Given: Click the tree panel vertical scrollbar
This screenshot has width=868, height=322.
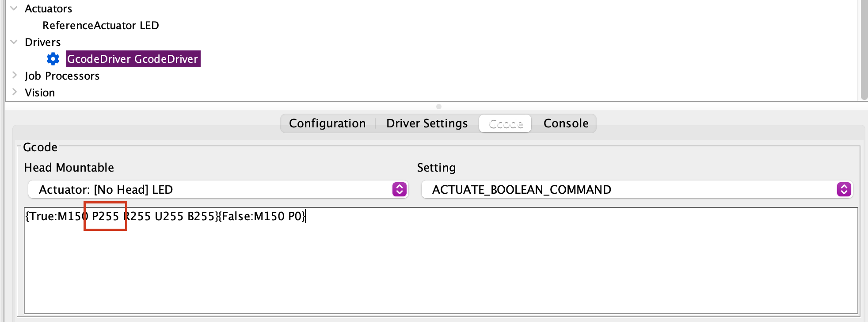Looking at the screenshot, I should click(864, 49).
